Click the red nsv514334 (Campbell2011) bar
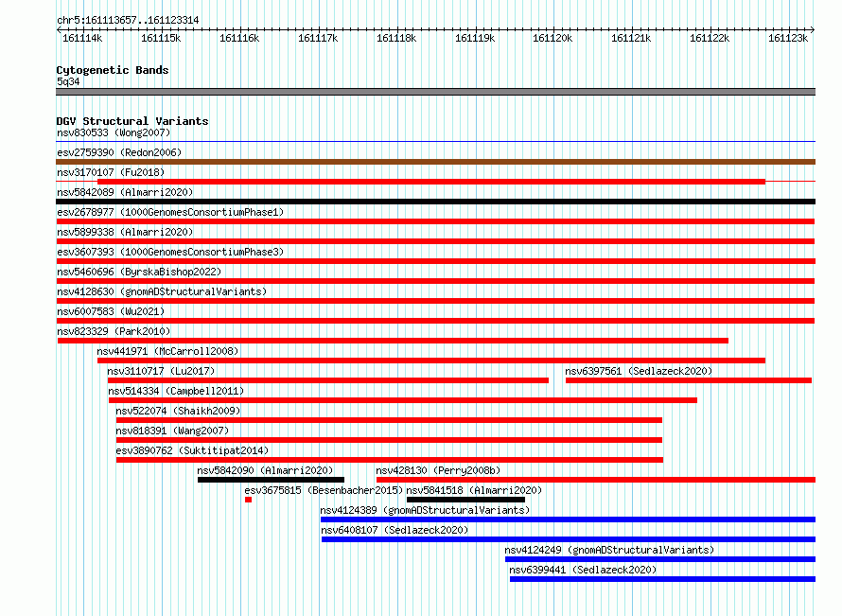Image resolution: width=842 pixels, height=616 pixels. click(x=403, y=400)
